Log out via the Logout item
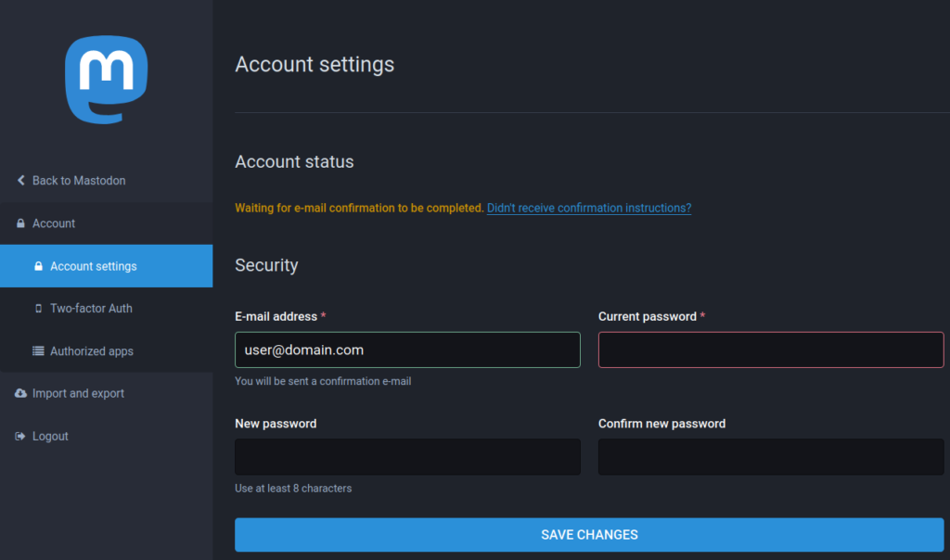This screenshot has height=560, width=950. click(x=50, y=437)
